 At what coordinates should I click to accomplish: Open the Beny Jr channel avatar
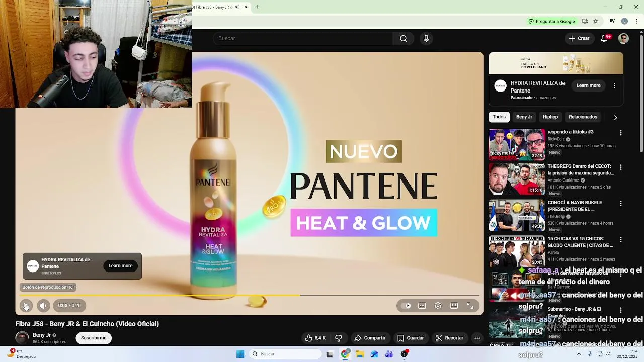pyautogui.click(x=22, y=338)
